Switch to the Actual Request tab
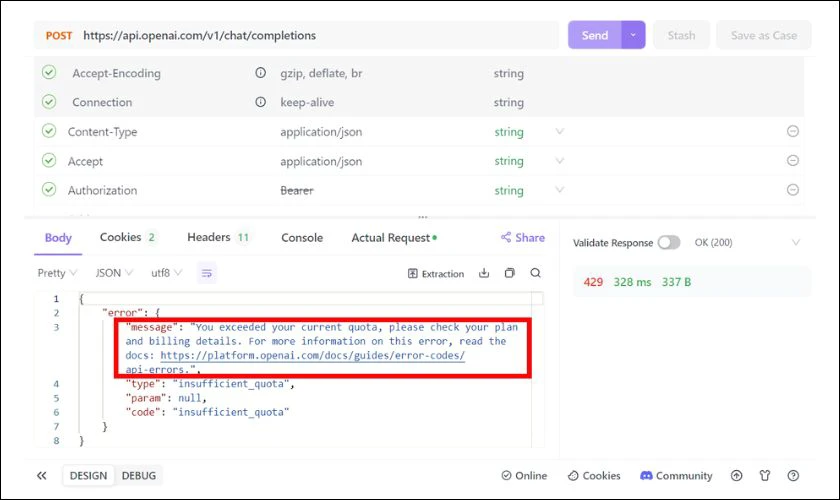 click(x=394, y=237)
